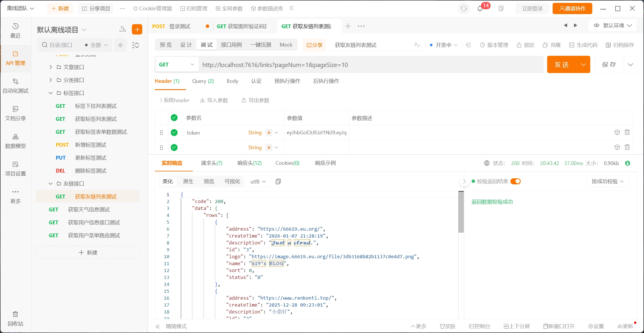Click the refresh sync icon in the title bar

coord(464,9)
